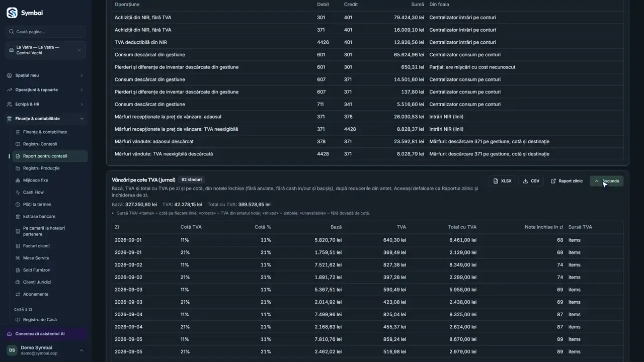Click the Total cu TVA column header
Screen dimensions: 644x362
click(x=462, y=227)
